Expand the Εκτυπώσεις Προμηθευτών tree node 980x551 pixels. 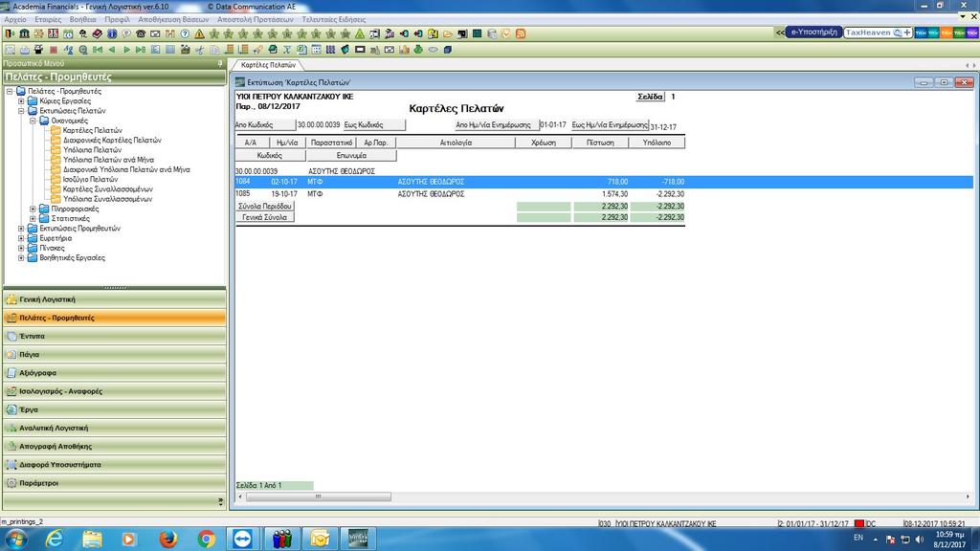[x=21, y=228]
